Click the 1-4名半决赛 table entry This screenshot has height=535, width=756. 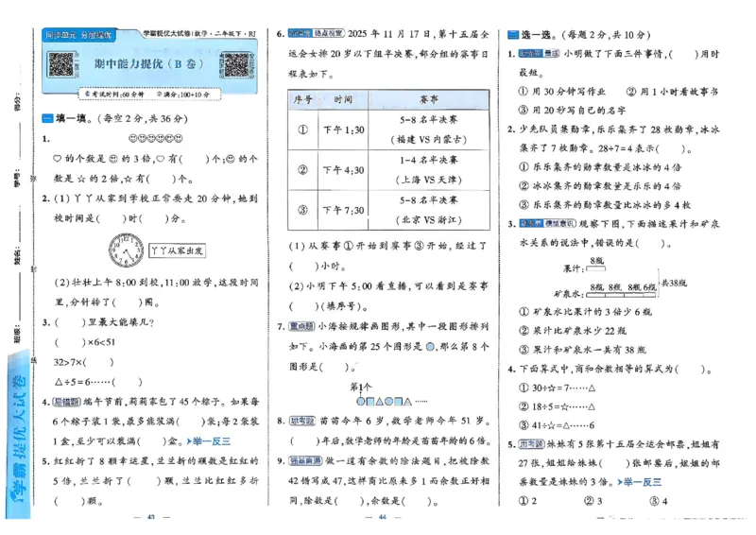(x=429, y=160)
